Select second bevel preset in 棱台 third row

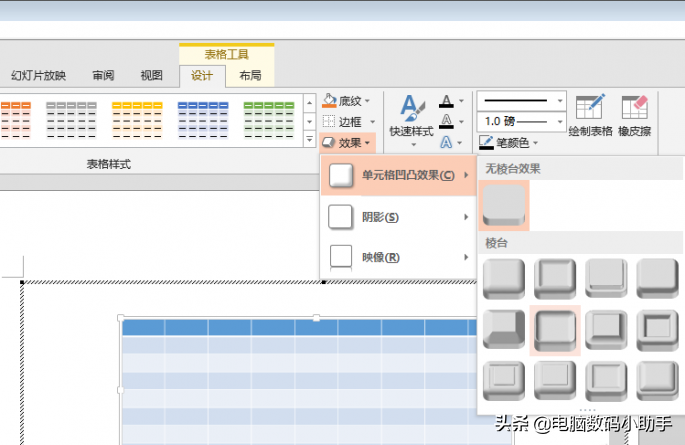pyautogui.click(x=555, y=381)
